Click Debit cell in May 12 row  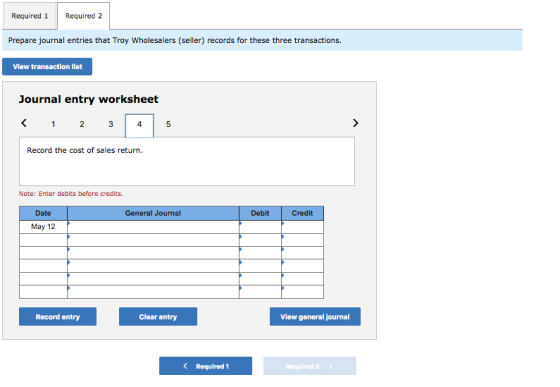click(260, 227)
